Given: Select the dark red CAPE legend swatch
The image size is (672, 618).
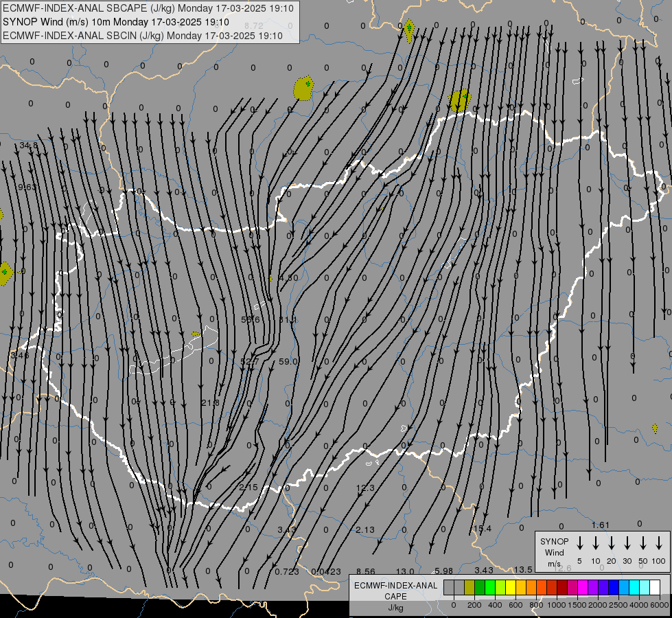Looking at the screenshot, I should tap(562, 587).
